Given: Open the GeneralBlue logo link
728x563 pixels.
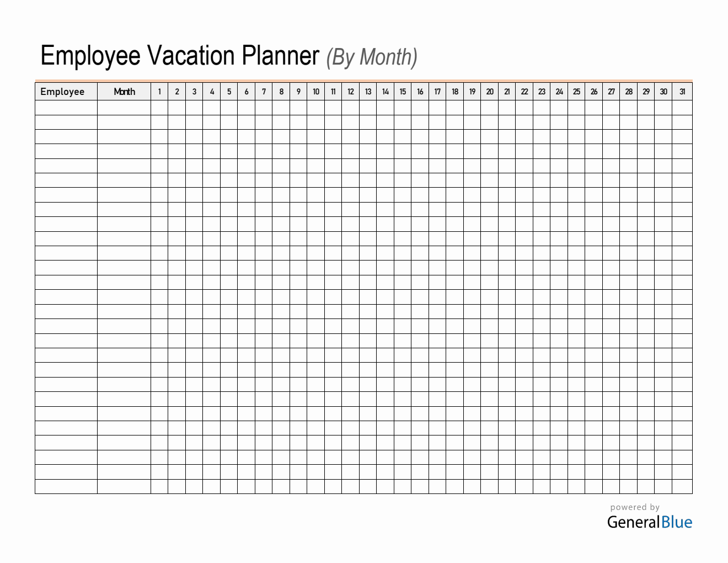Looking at the screenshot, I should (x=649, y=522).
